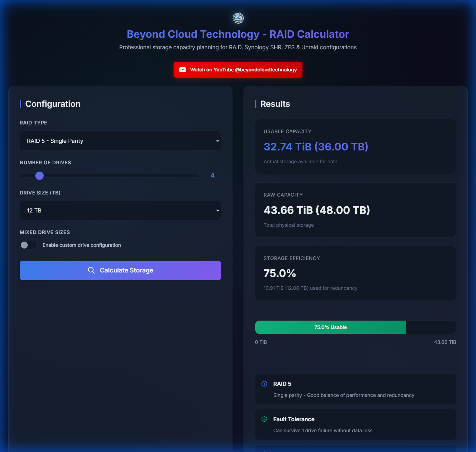Click the chevron arrow on the RAID Type selector
Screen dimensions: 476x452
(x=218, y=141)
